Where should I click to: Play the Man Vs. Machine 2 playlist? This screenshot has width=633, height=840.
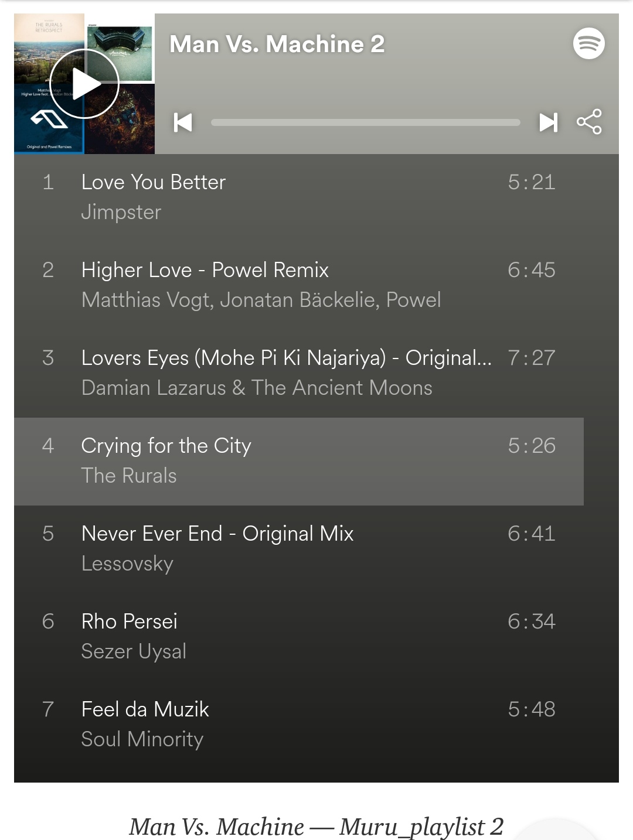(84, 84)
